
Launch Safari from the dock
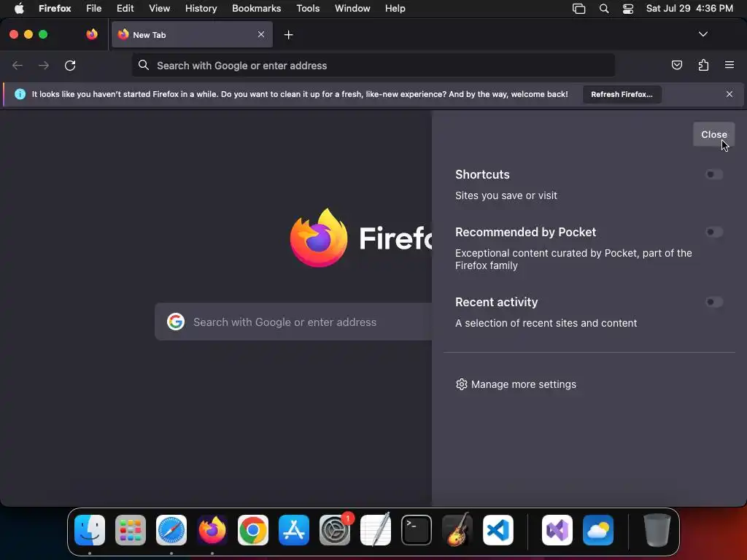[x=171, y=530]
